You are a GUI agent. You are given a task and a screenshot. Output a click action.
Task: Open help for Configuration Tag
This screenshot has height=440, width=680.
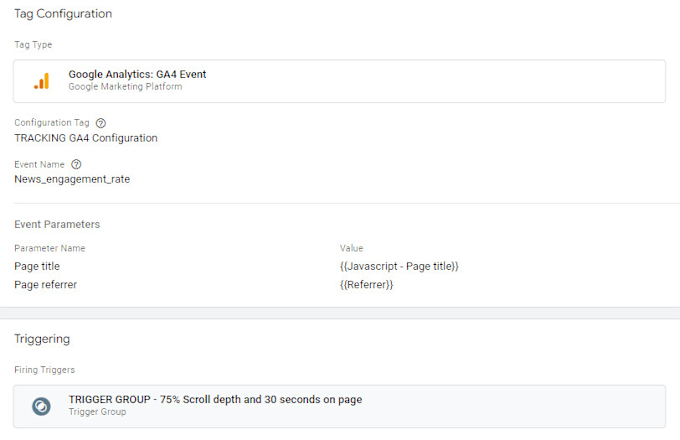click(101, 123)
